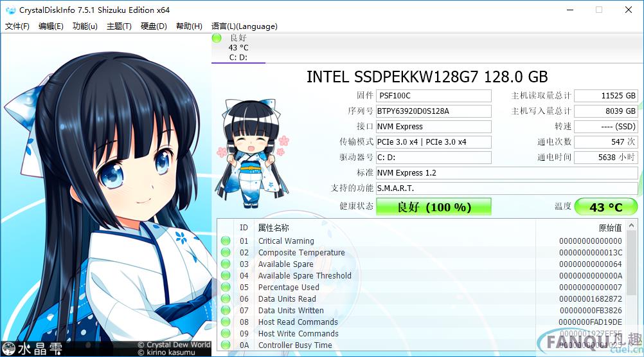Click the standard field NVM Express 1.2
This screenshot has width=644, height=357.
507,173
